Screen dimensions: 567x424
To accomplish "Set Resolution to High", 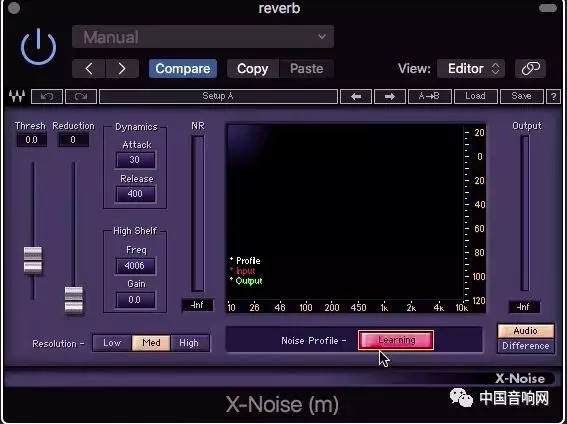I will tap(189, 343).
